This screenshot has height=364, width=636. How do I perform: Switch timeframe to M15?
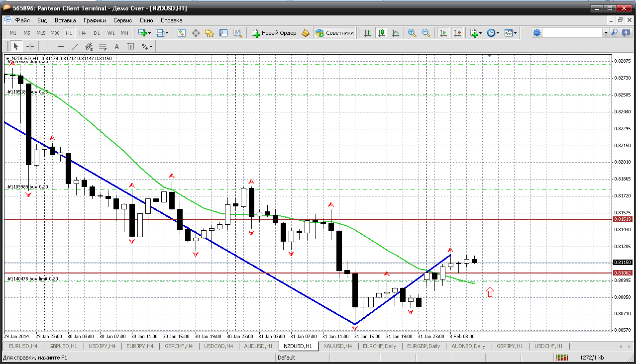(41, 33)
